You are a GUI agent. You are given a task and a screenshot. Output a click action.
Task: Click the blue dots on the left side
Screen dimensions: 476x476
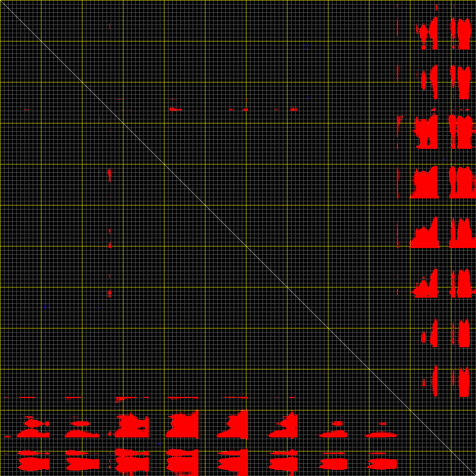(46, 306)
